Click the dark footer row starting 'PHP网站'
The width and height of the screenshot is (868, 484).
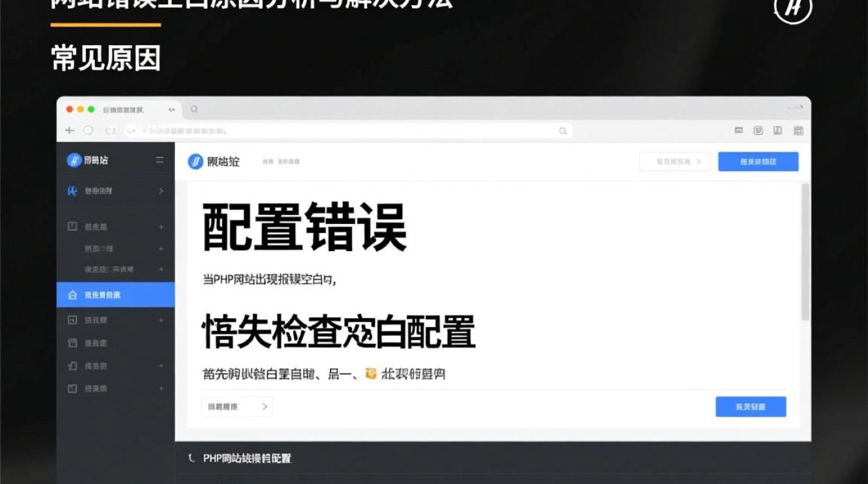pyautogui.click(x=493, y=458)
